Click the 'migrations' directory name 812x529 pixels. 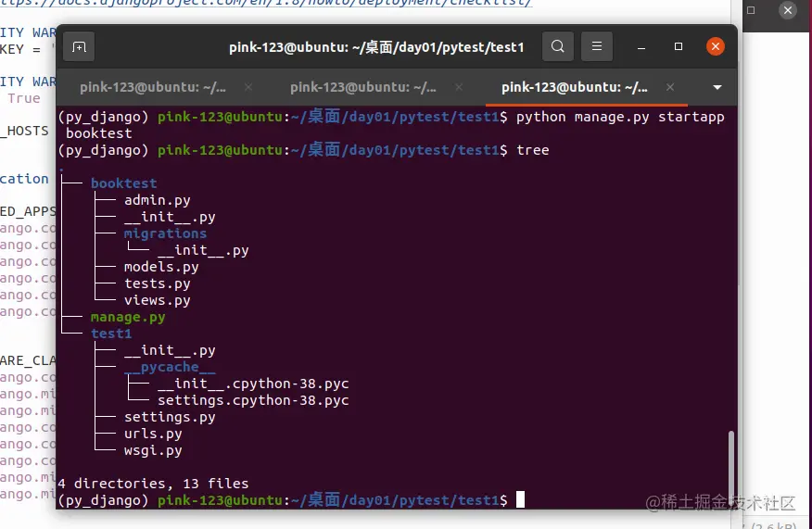click(x=165, y=233)
